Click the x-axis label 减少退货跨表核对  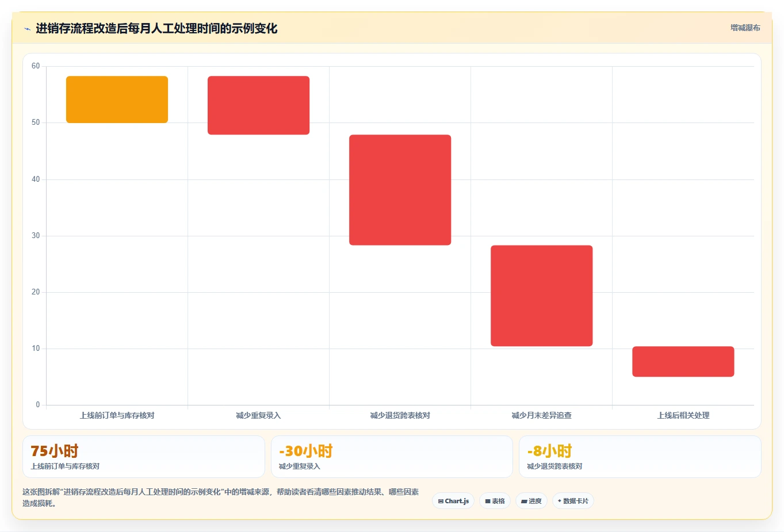pos(400,415)
